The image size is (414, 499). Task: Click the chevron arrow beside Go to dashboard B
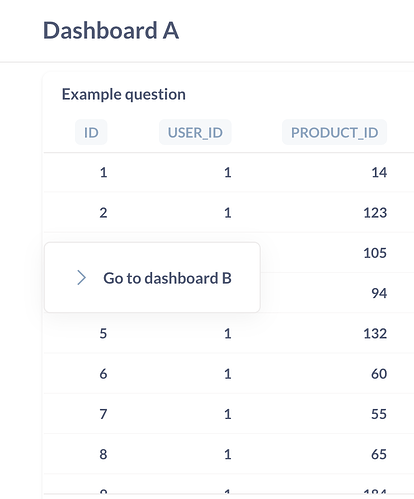82,278
